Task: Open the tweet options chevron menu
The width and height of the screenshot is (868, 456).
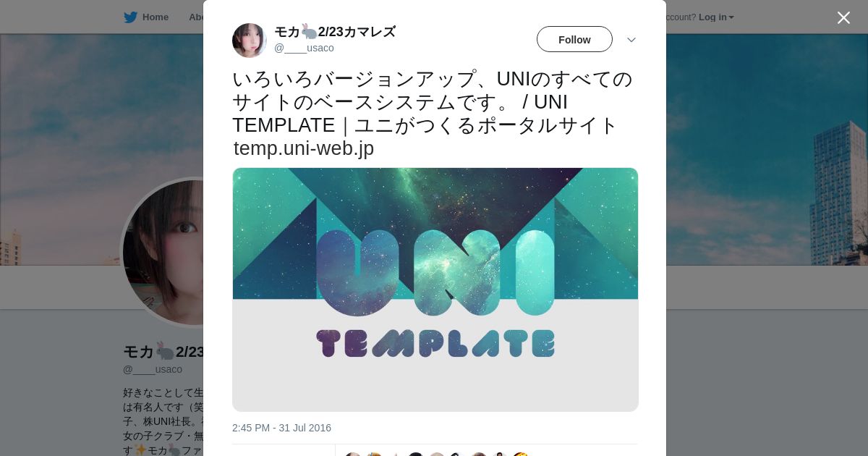Action: click(x=631, y=40)
